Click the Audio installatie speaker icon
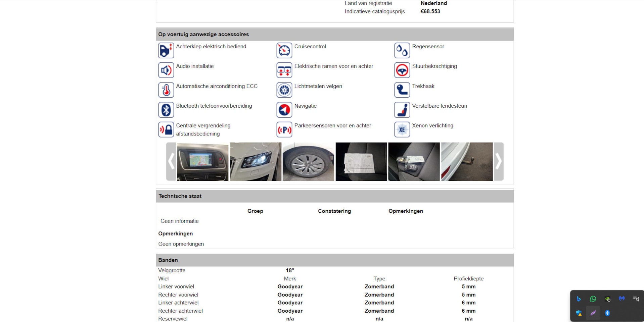 [x=166, y=70]
